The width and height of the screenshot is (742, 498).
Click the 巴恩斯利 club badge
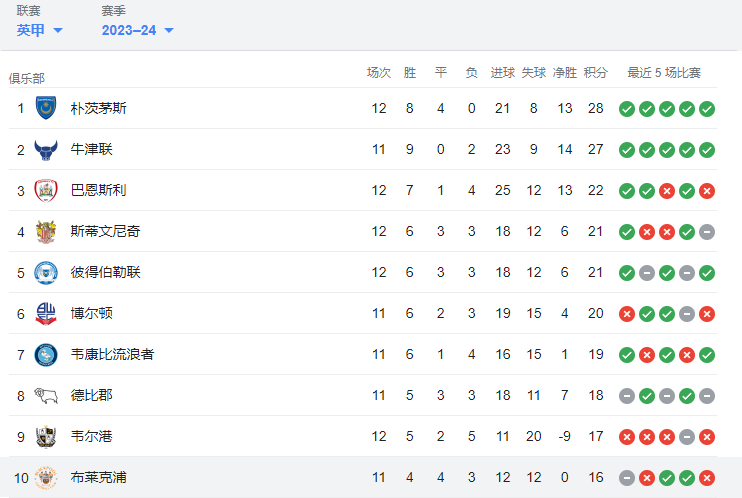pos(46,190)
